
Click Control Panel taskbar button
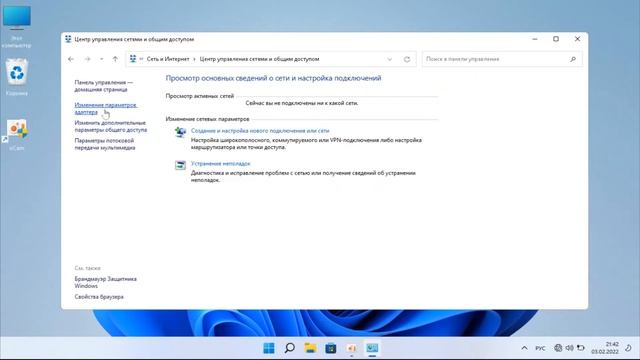click(x=372, y=348)
